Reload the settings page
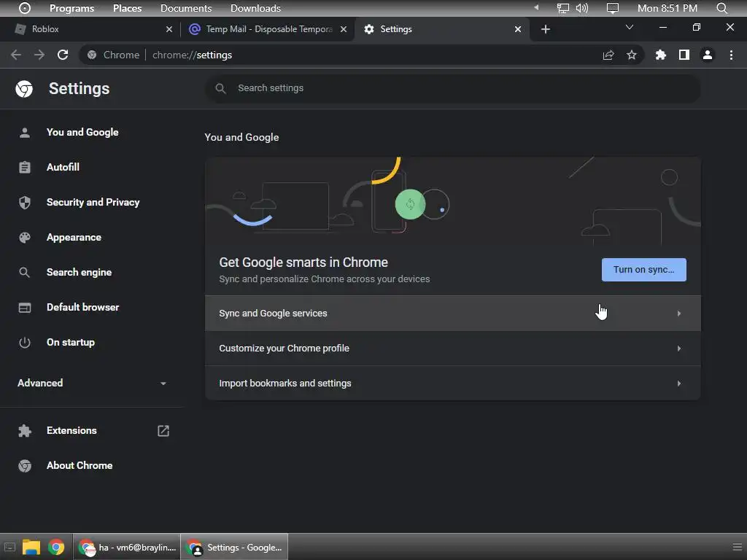747x560 pixels. tap(63, 55)
